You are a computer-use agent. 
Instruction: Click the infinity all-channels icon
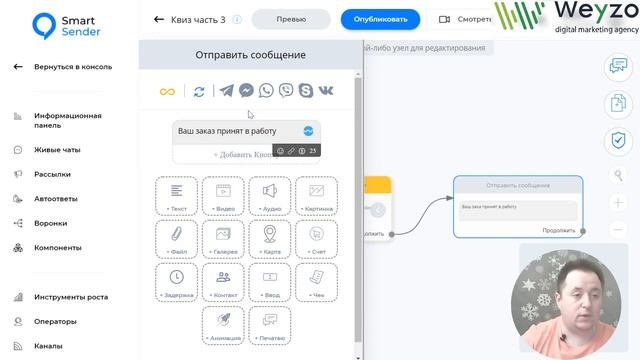click(x=167, y=91)
